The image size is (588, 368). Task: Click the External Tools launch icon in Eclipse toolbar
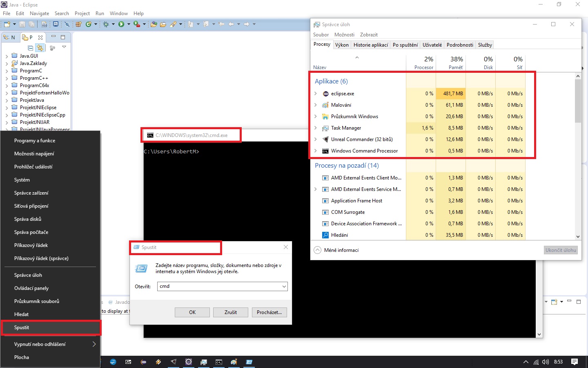pos(136,24)
